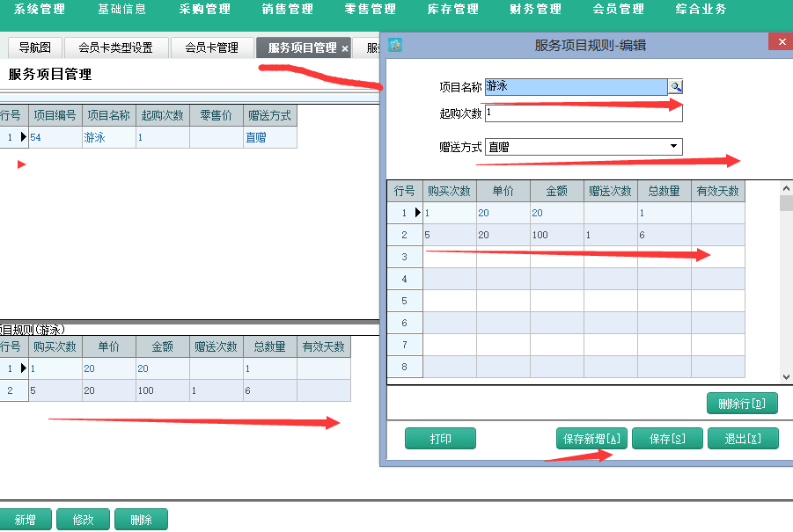Click the 项目编号 column header
Viewport: 793px width, 532px height.
(55, 116)
